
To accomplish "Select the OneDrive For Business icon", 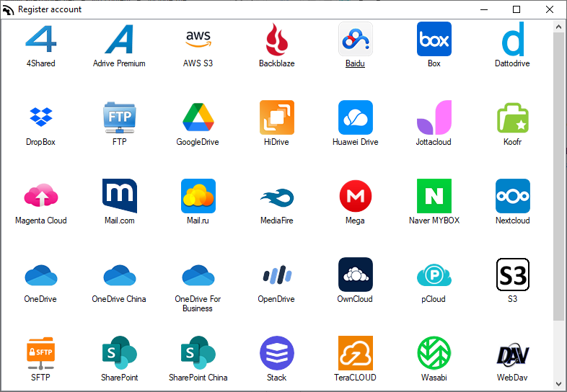I will click(198, 275).
